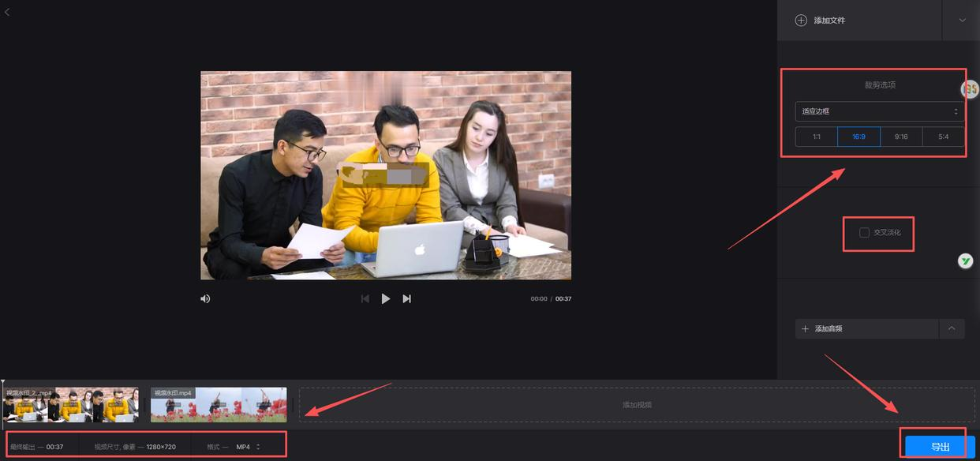Enable the 交叉淡化 checkbox

864,232
